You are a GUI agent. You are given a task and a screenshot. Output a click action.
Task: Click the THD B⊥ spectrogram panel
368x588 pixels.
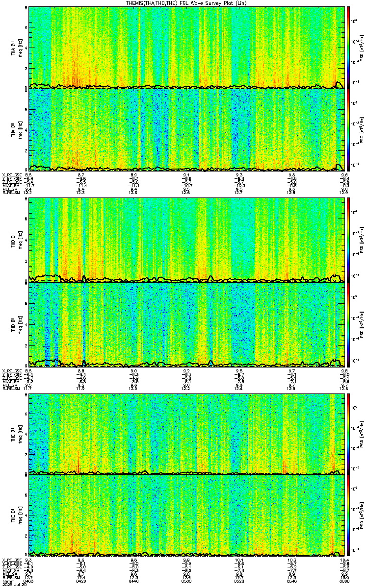pyautogui.click(x=186, y=240)
